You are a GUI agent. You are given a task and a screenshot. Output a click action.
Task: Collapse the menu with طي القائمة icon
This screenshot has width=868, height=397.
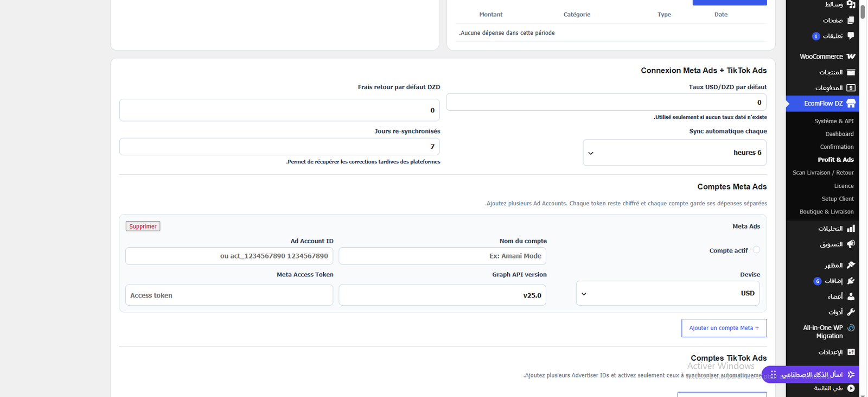click(851, 388)
